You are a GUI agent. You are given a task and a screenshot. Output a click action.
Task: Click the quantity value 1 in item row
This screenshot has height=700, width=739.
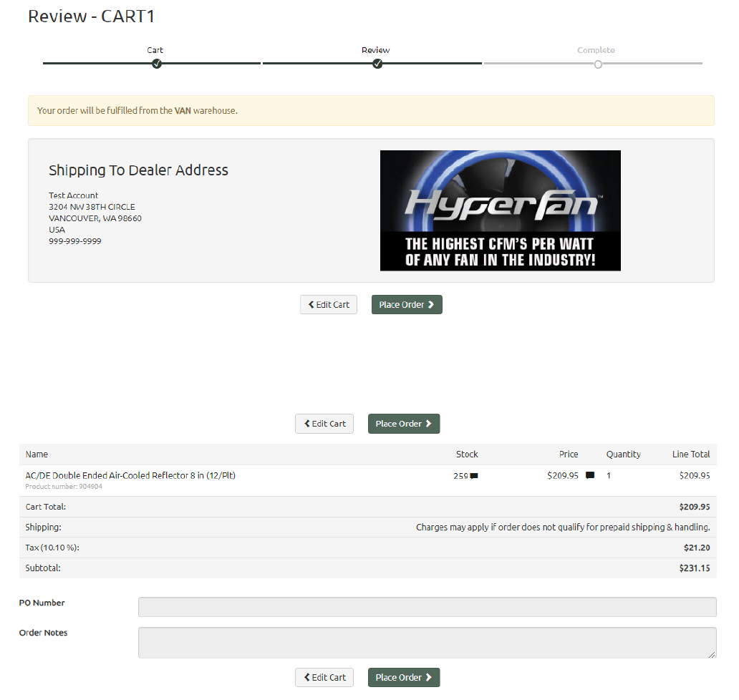click(609, 476)
